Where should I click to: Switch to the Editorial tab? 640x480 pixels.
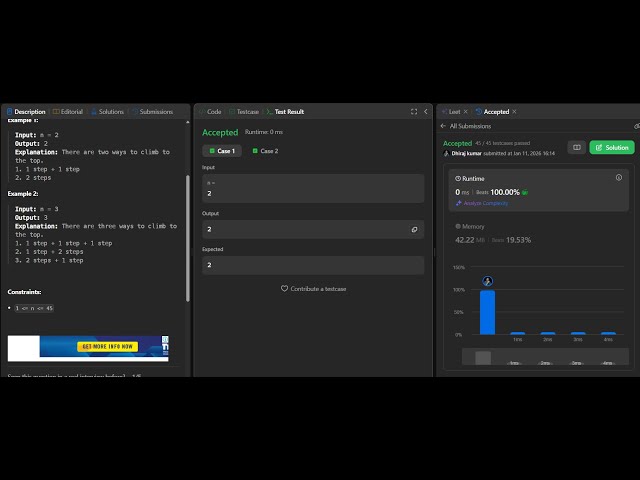[x=68, y=112]
